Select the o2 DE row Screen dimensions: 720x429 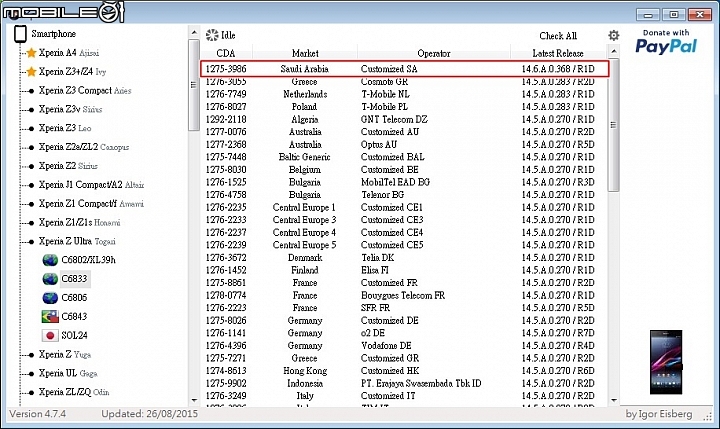404,333
